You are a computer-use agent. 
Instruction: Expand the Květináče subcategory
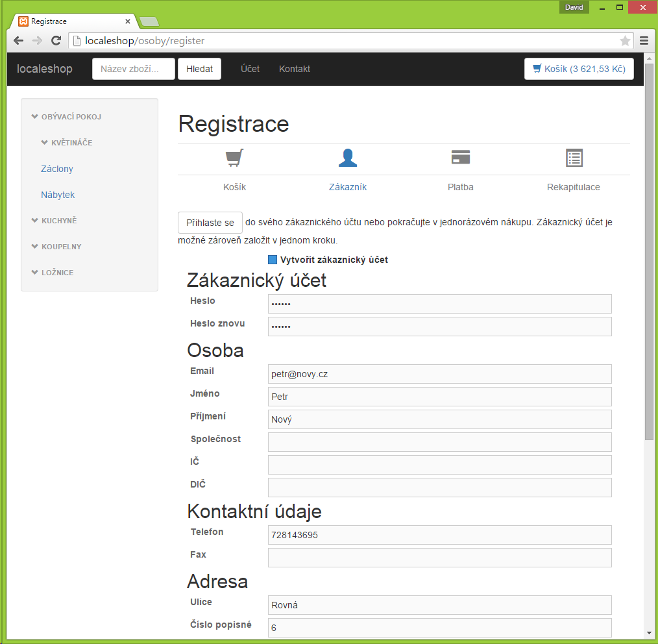[67, 143]
